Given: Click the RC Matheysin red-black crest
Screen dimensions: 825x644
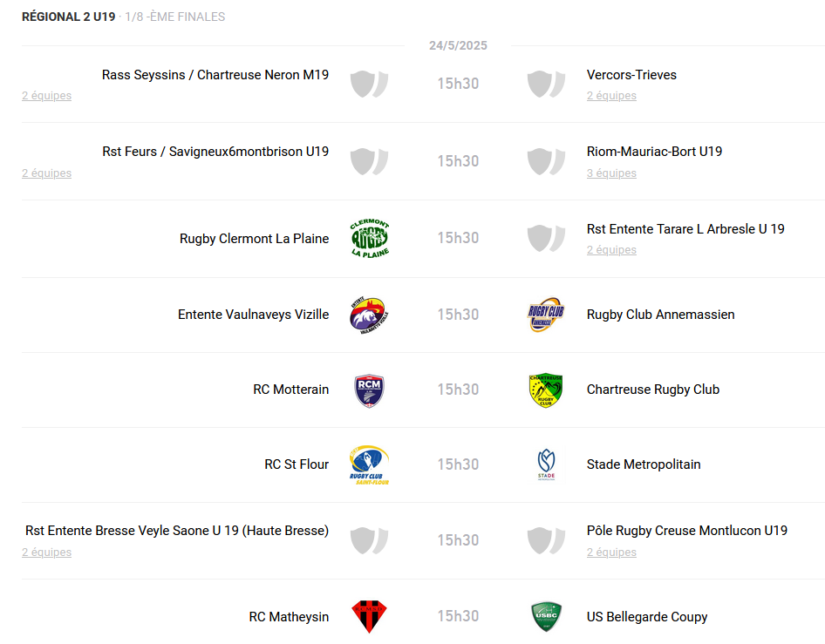Looking at the screenshot, I should [370, 616].
